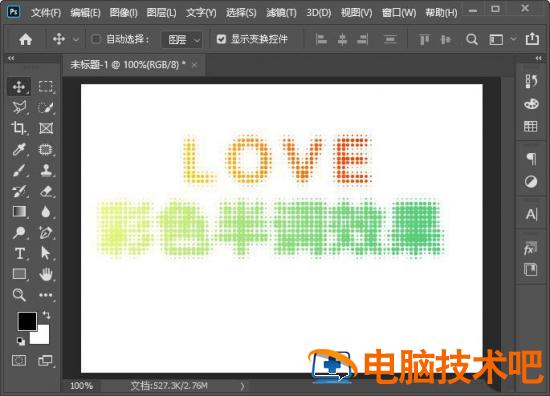Screen dimensions: 550x396
Task: Open the Character panel icon
Action: point(531,214)
